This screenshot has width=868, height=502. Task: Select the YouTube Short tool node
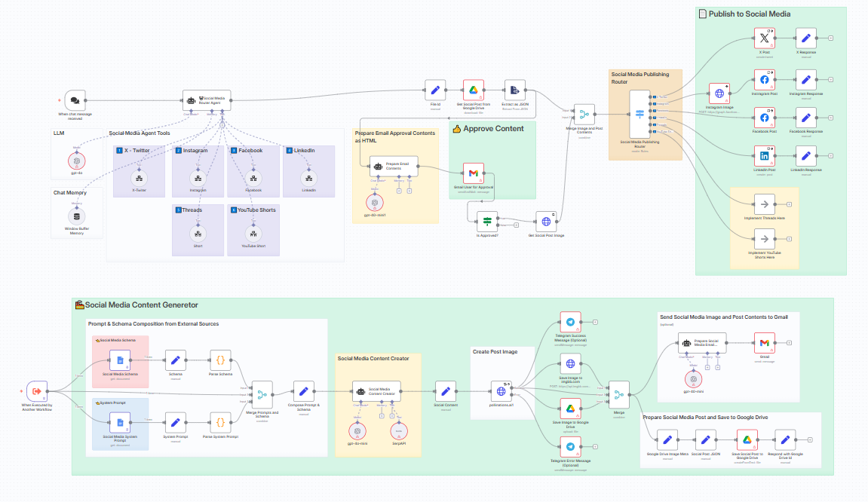coord(253,233)
